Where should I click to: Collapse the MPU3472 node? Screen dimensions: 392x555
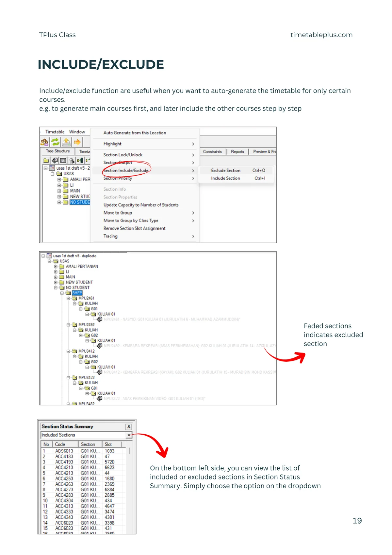pyautogui.click(x=68, y=377)
